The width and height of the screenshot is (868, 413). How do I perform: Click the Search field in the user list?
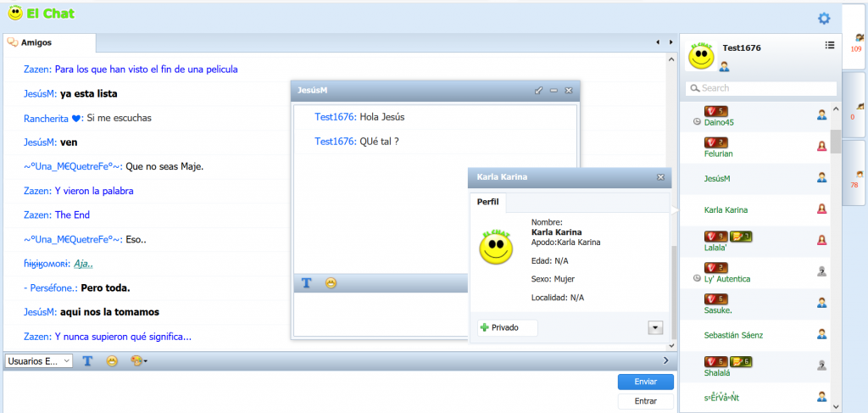(760, 88)
